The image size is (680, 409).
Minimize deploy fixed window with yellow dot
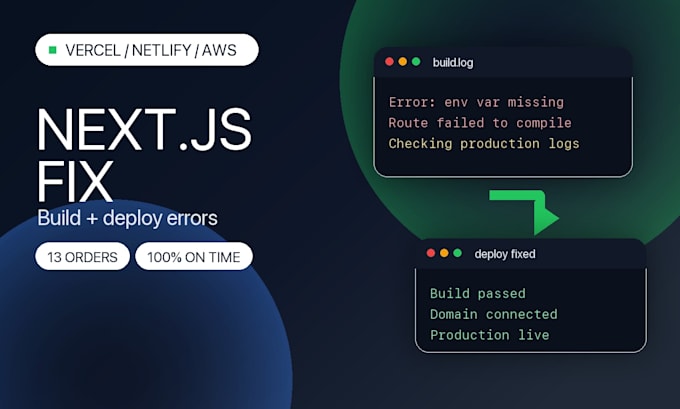click(444, 253)
